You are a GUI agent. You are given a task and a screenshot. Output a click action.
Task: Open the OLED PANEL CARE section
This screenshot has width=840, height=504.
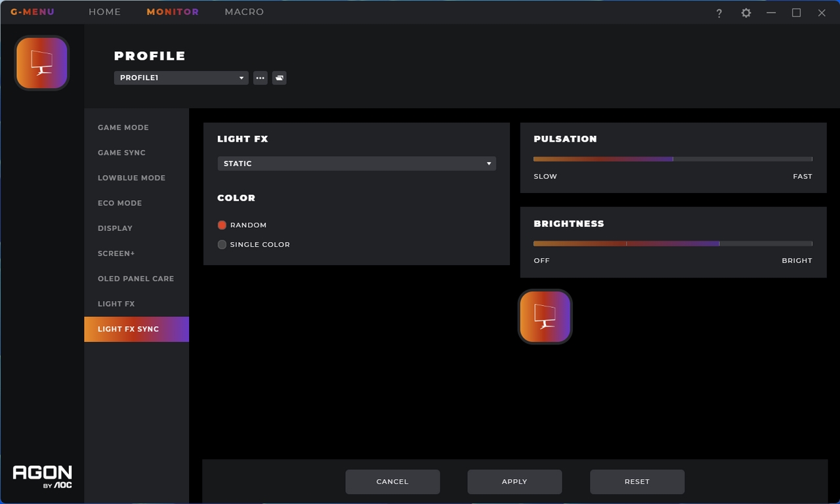click(136, 279)
